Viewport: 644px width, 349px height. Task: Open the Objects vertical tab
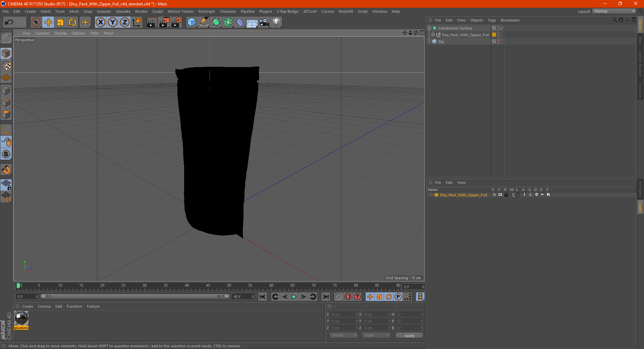[640, 25]
